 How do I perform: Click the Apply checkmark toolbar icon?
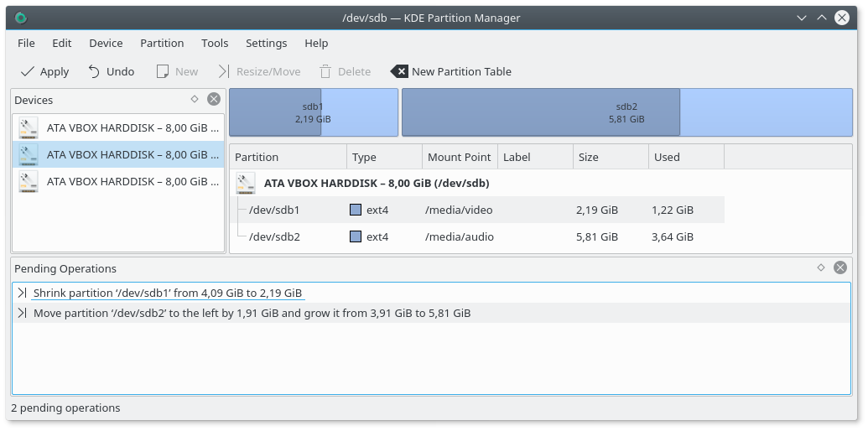[28, 71]
